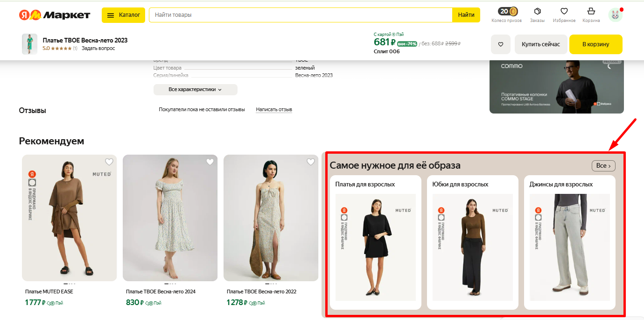
Task: Select image carousel dots under MUTED EASE card
Action: click(x=70, y=284)
